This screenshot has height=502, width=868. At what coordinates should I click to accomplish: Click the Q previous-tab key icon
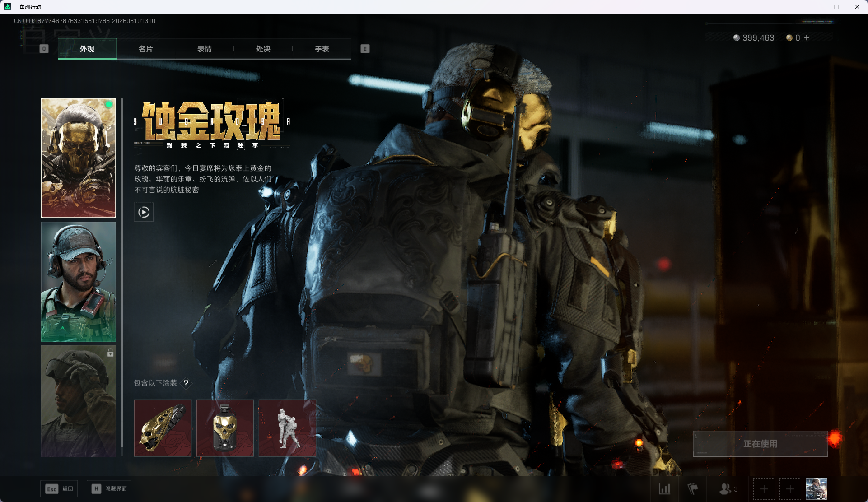[44, 49]
